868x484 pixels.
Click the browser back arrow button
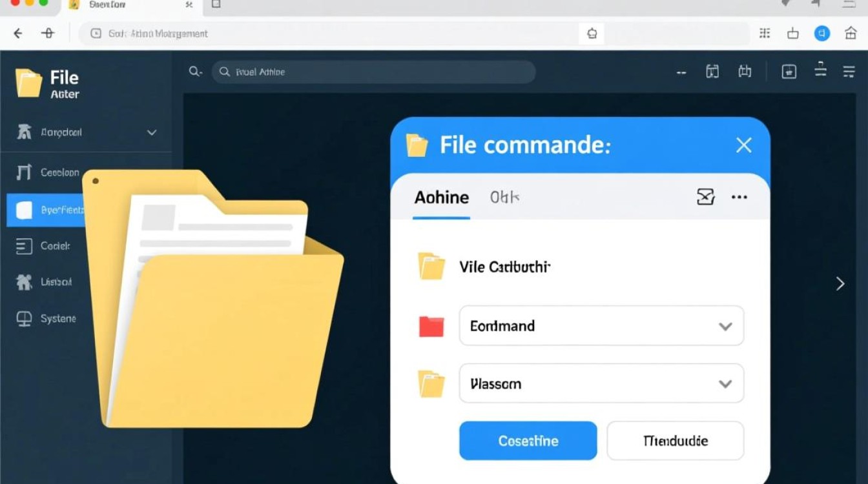[x=17, y=34]
